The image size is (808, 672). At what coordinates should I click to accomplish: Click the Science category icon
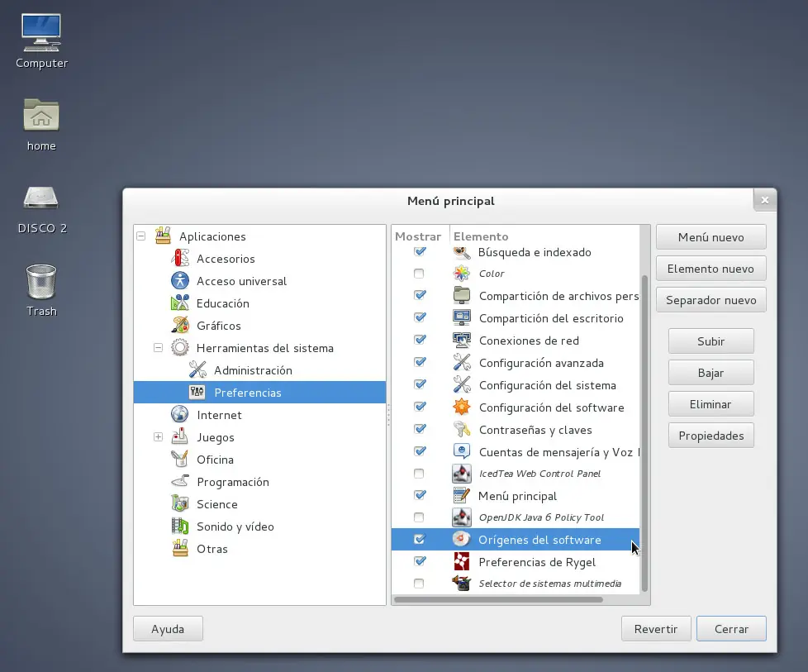tap(180, 503)
